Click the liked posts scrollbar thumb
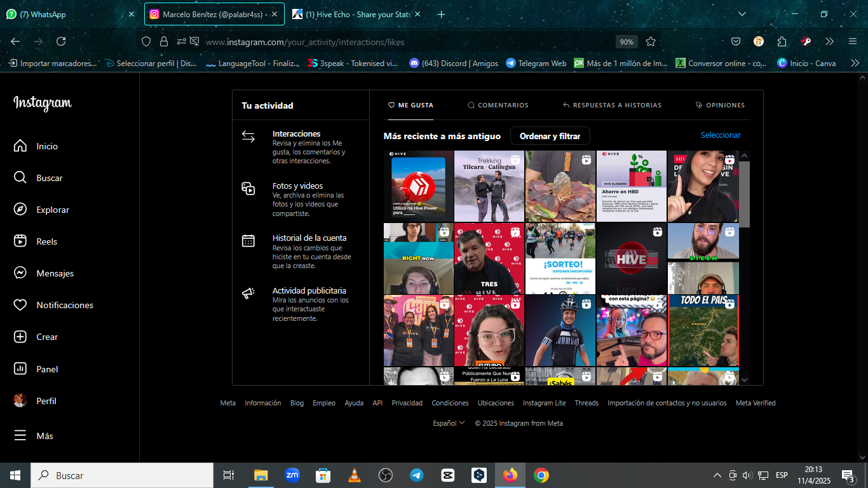Screen dimensions: 868x488 (745, 194)
